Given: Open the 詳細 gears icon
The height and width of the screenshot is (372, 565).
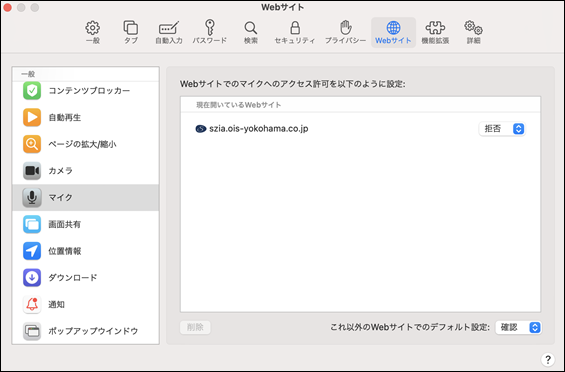Looking at the screenshot, I should pyautogui.click(x=473, y=28).
